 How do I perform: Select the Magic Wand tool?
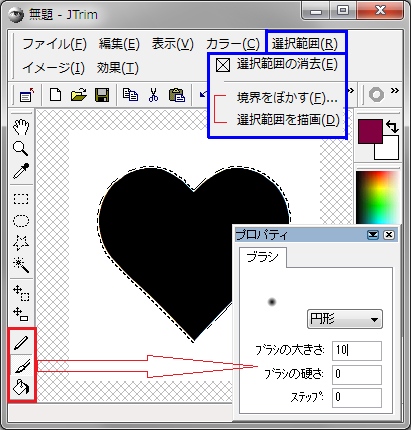[21, 265]
